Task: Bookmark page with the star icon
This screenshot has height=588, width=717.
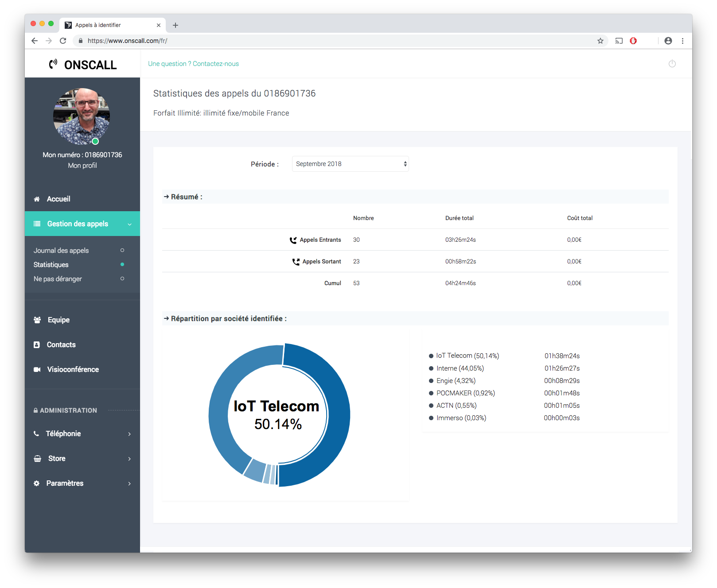Action: coord(600,41)
